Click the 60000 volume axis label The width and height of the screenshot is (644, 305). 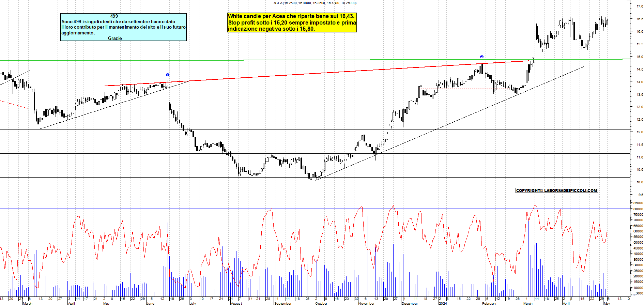tap(639, 231)
